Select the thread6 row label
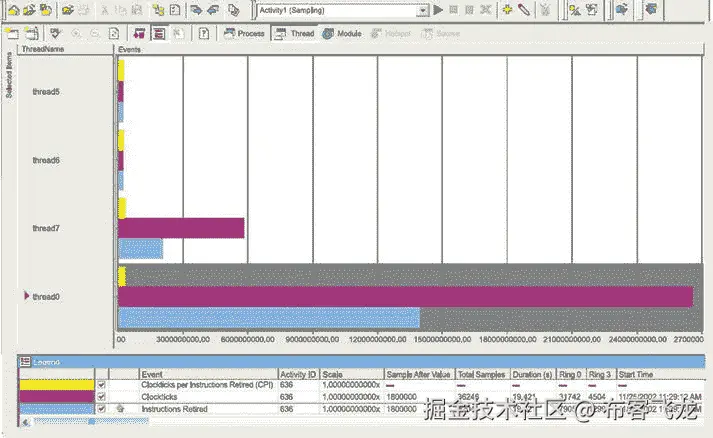The image size is (713, 438). [46, 160]
